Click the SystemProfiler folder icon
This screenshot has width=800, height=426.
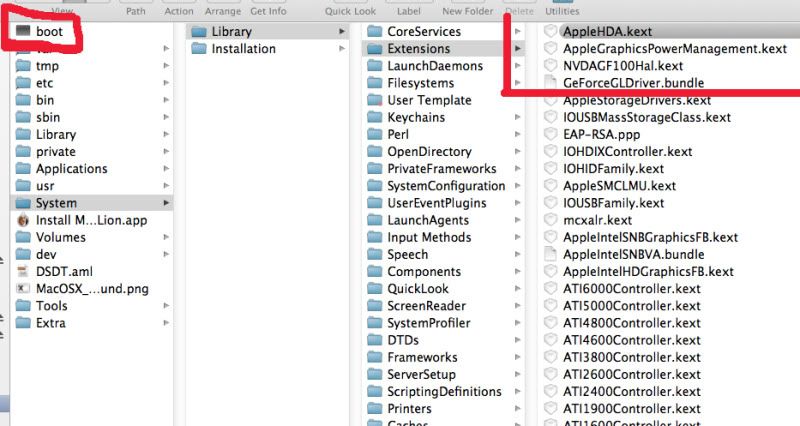point(375,322)
